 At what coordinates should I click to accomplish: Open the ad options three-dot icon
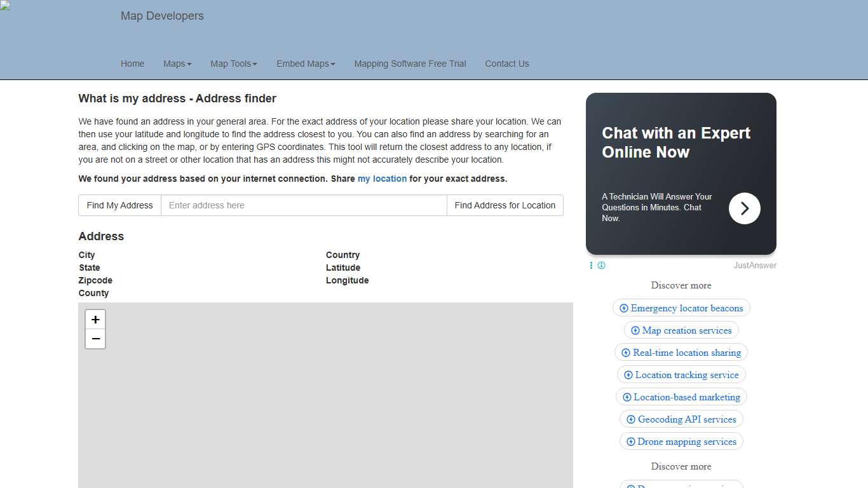pos(590,265)
